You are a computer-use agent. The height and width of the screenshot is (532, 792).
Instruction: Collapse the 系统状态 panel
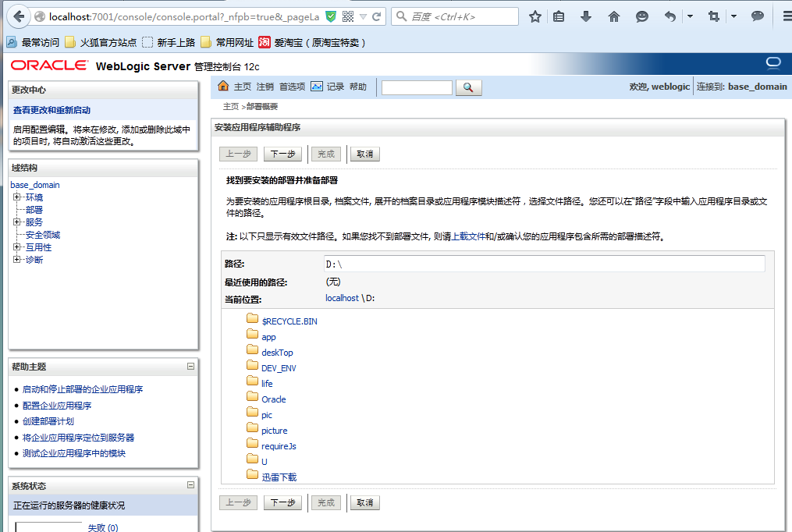(190, 485)
